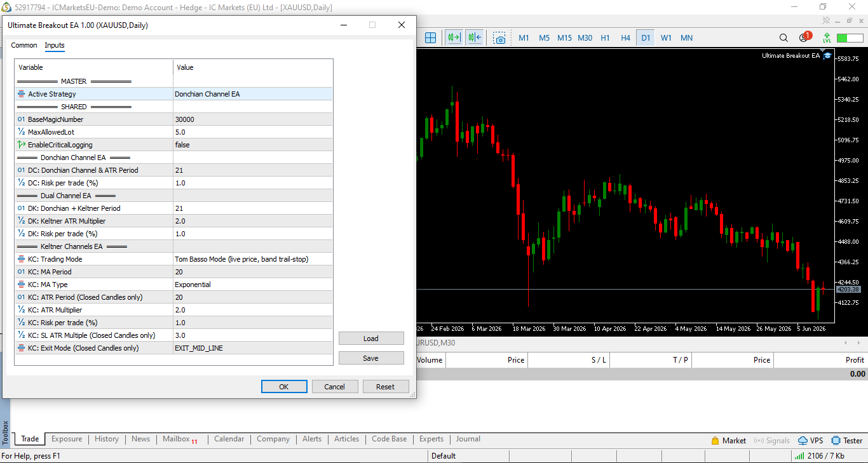Screen dimensions: 868x463
Task: Click OK to apply EA inputs
Action: coord(284,387)
